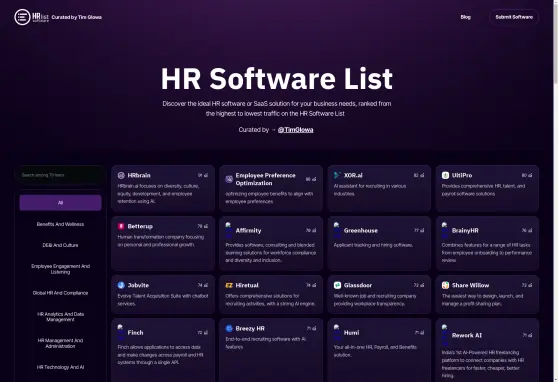Click the BrainyHR logo icon
Viewport: 558px width, 382px height.
pos(445,230)
